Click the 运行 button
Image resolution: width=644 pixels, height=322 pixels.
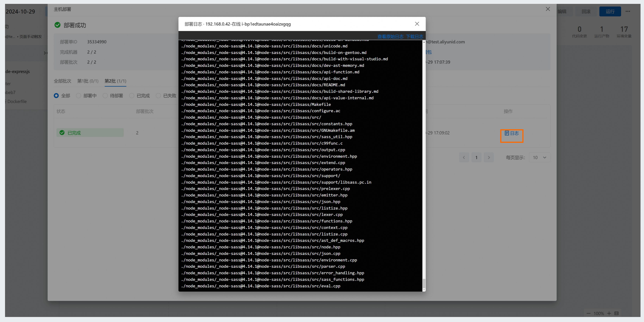tap(610, 11)
